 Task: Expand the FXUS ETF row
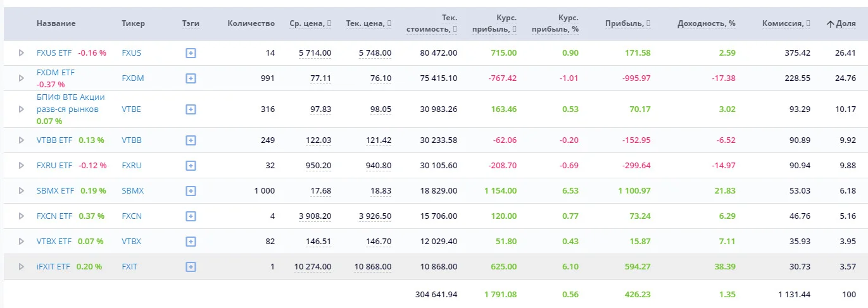(21, 53)
